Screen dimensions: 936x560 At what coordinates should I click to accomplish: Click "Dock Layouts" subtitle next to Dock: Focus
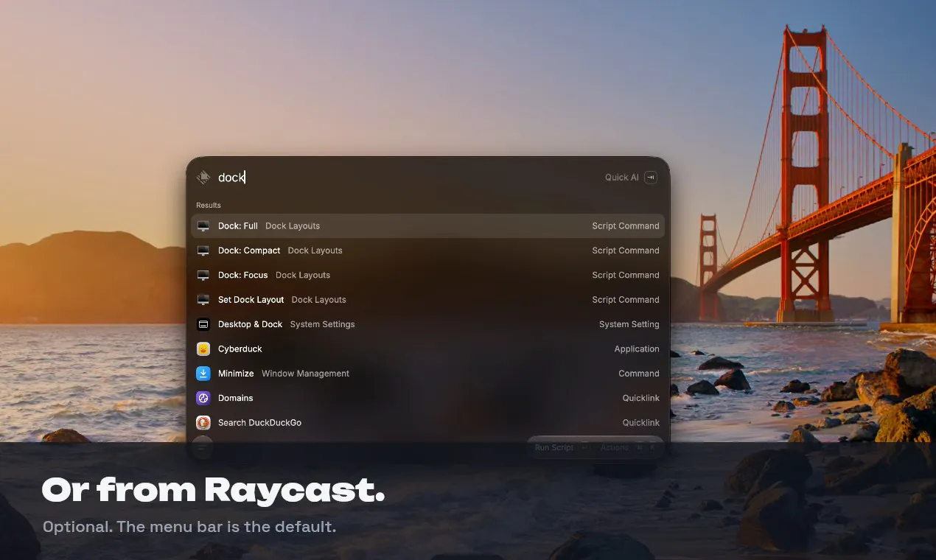point(303,275)
